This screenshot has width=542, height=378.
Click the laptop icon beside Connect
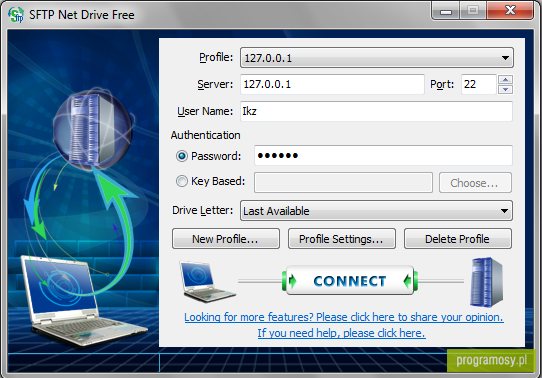coord(207,282)
